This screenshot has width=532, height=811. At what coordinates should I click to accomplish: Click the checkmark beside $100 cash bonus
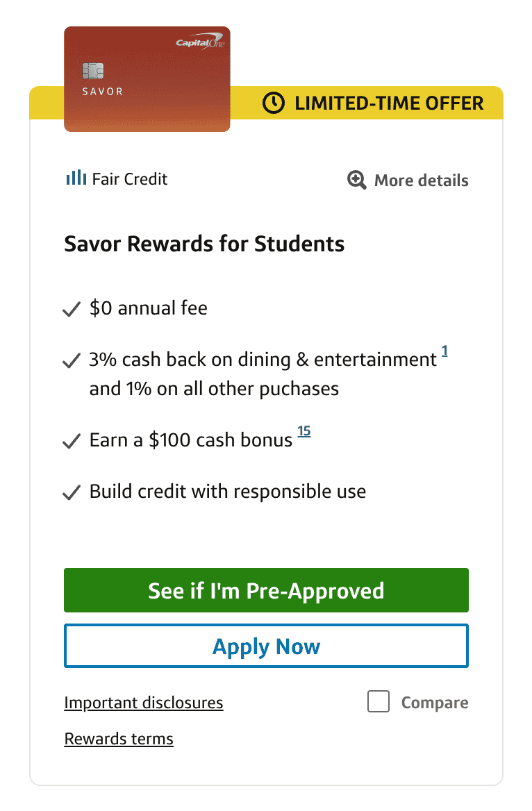(72, 442)
